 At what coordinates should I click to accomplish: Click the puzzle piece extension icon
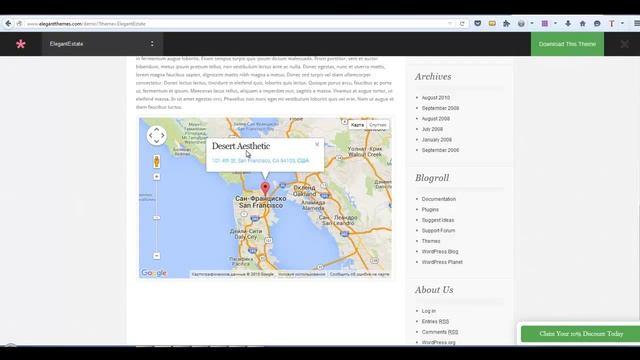point(507,24)
